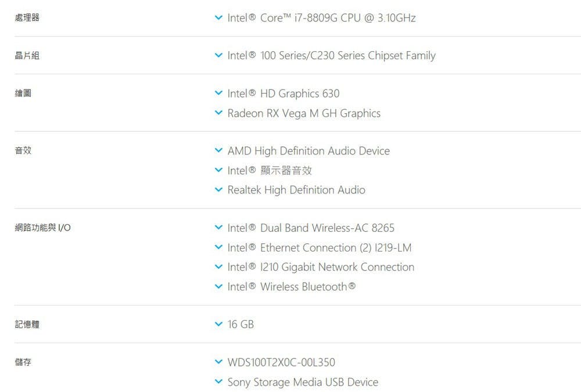The image size is (581, 392).
Task: Click chevron beside Intel Wireless Bluetooth
Action: coord(218,287)
